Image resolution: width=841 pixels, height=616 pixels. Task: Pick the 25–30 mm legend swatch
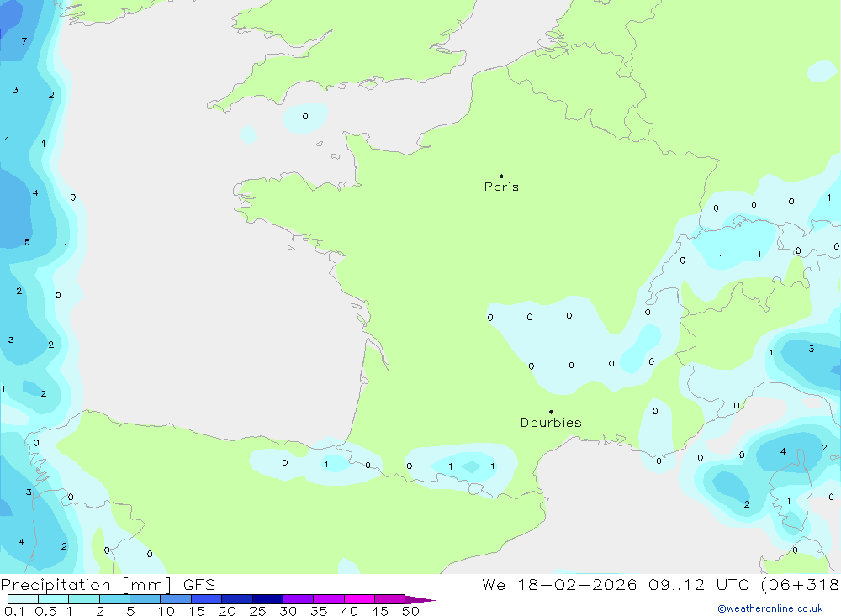click(x=267, y=599)
